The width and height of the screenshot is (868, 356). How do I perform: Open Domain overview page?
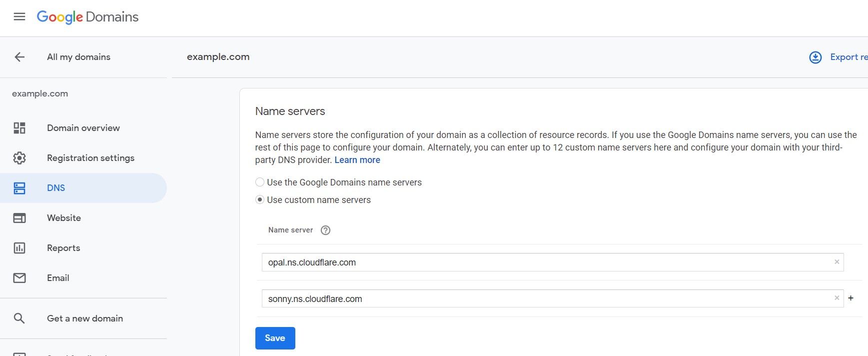(83, 128)
